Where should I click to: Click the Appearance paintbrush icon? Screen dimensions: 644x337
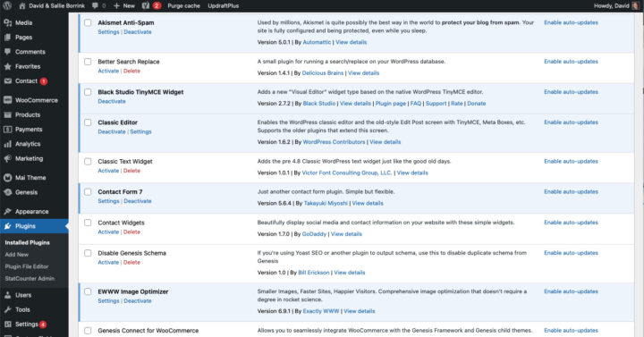coord(7,211)
